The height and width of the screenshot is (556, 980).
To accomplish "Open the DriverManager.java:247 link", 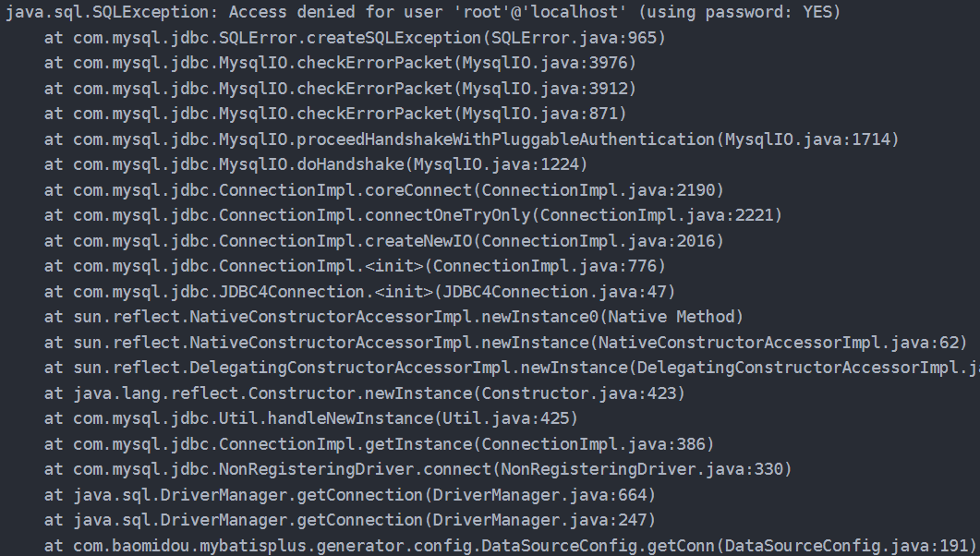I will pyautogui.click(x=568, y=520).
